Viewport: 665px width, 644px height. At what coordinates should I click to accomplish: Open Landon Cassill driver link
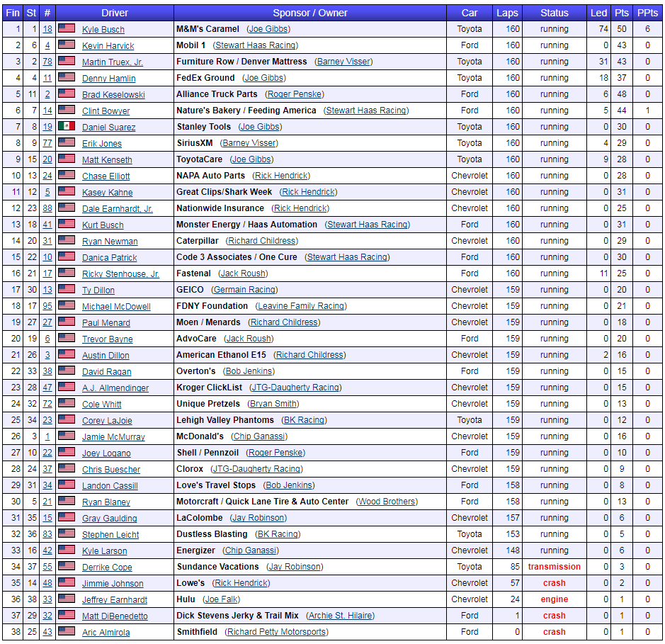(110, 486)
